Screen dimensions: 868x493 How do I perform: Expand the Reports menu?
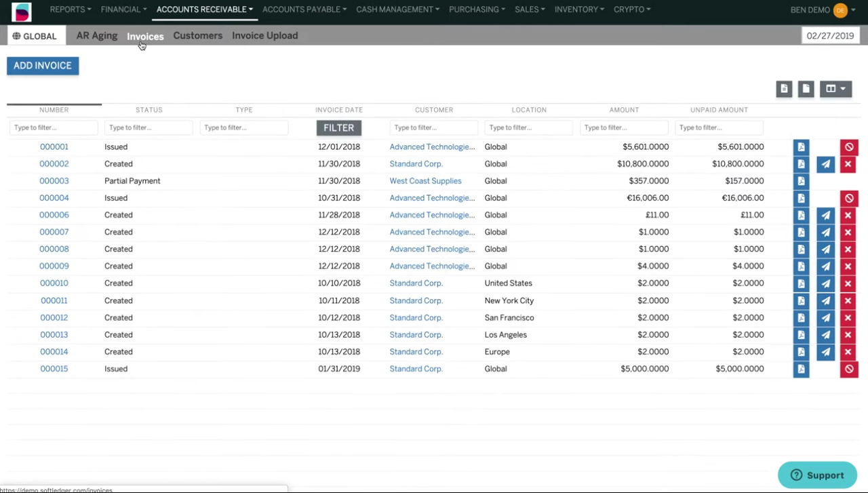(x=71, y=9)
